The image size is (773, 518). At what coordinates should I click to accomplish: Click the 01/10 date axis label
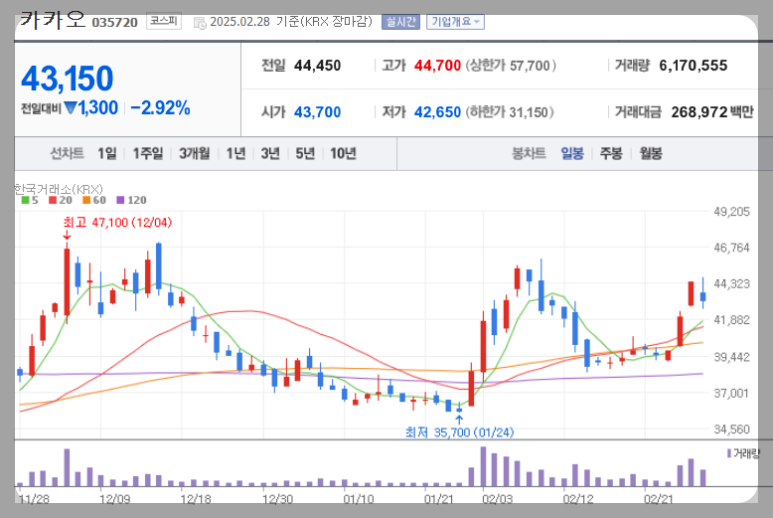pos(358,499)
